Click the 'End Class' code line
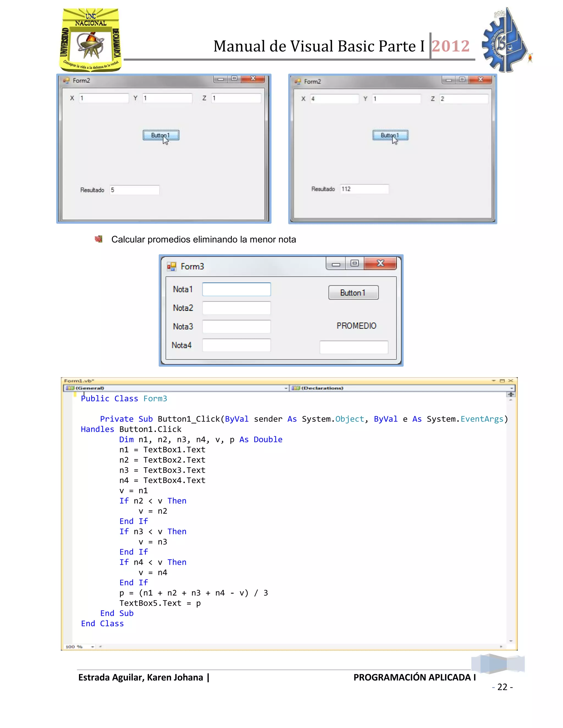The image size is (563, 728). [102, 624]
